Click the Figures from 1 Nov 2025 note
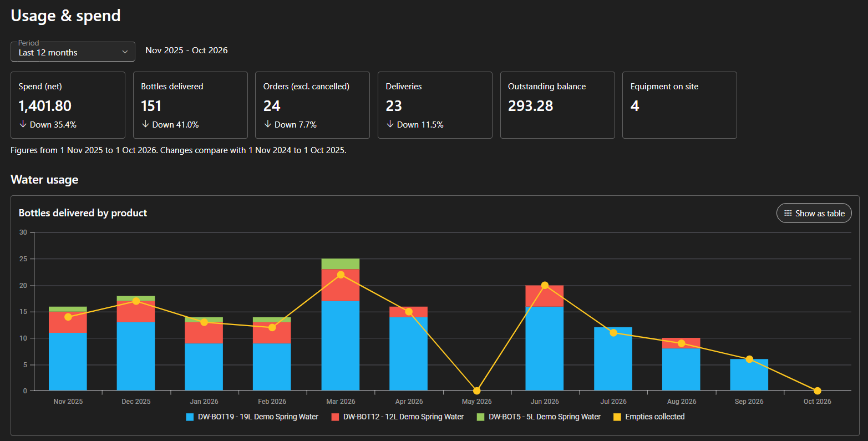Viewport: 868px width, 441px height. (x=179, y=150)
